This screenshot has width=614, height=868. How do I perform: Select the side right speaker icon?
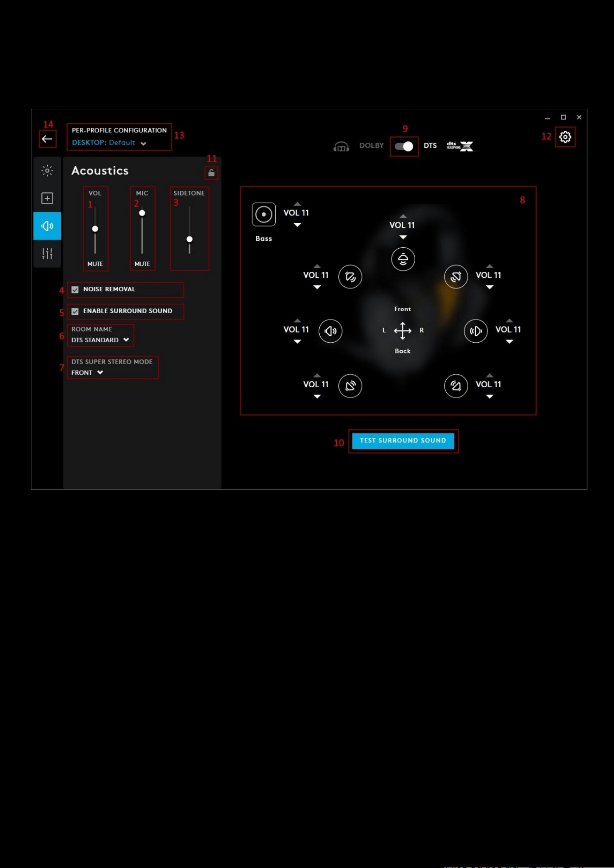[x=476, y=331]
